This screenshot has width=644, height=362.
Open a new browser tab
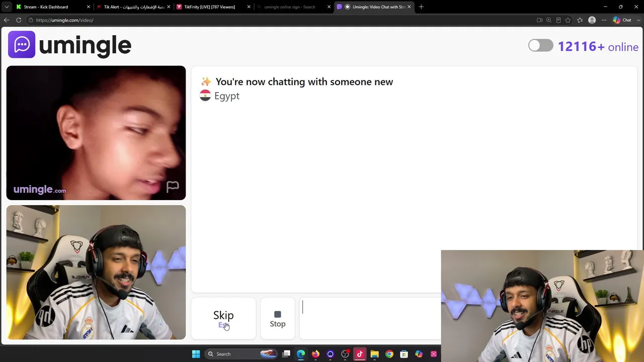(x=421, y=7)
